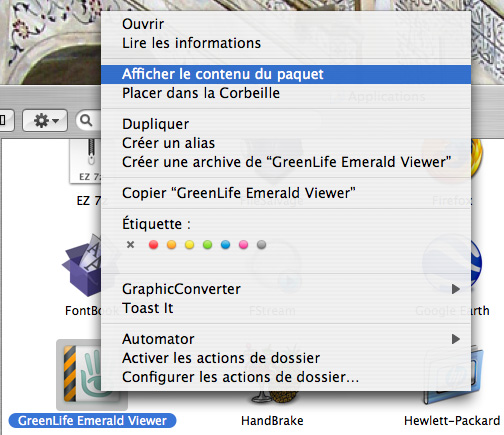Select the Google Earth app icon
The image size is (504, 435).
pyautogui.click(x=477, y=263)
